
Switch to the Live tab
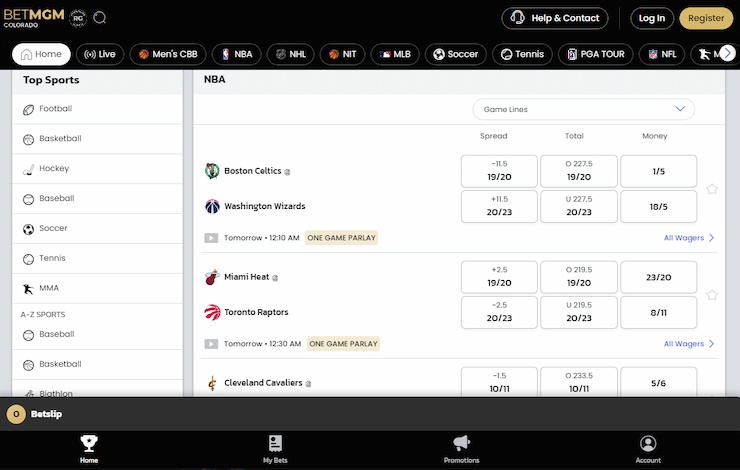click(100, 54)
